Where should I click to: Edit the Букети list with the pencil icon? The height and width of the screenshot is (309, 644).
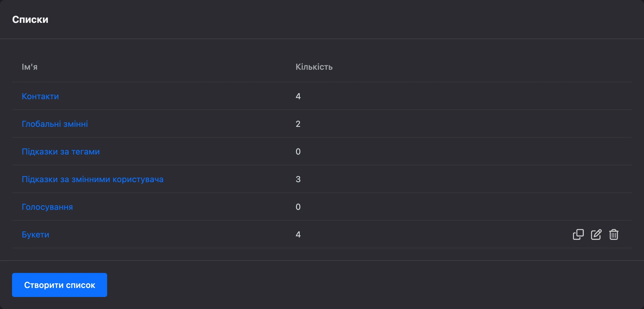(x=596, y=234)
